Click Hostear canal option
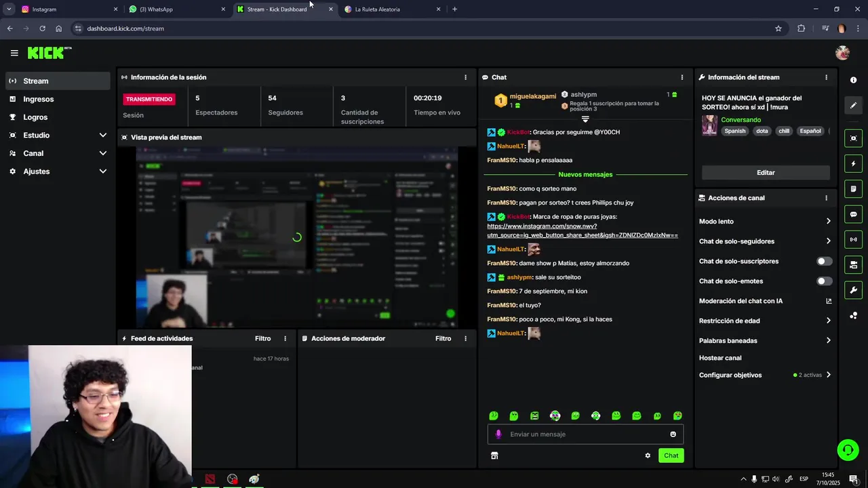The width and height of the screenshot is (868, 488). 720,358
